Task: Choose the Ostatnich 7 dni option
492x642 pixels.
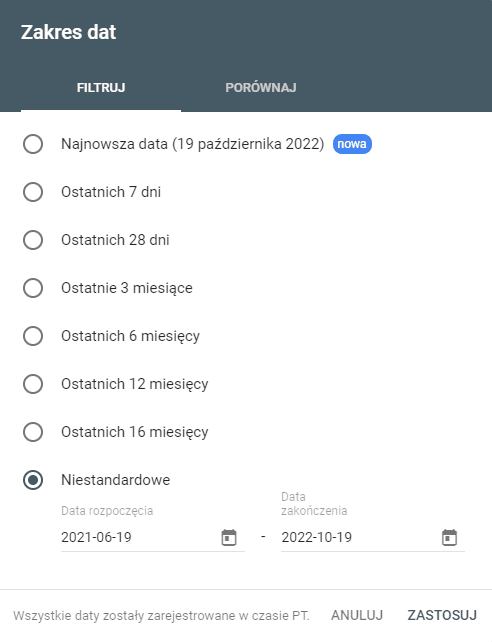Action: point(33,192)
